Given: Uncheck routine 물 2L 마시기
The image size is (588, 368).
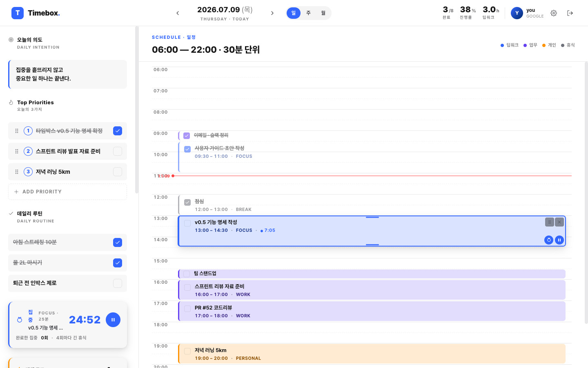Looking at the screenshot, I should tap(118, 263).
